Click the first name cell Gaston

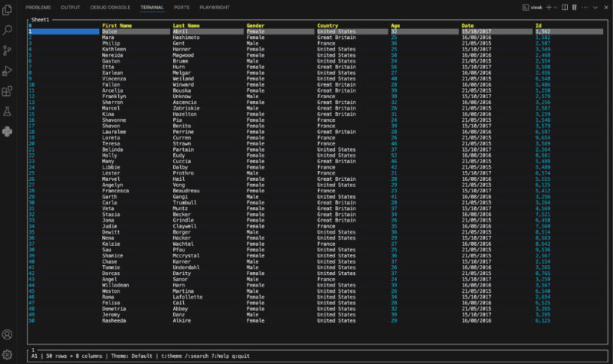click(x=111, y=61)
